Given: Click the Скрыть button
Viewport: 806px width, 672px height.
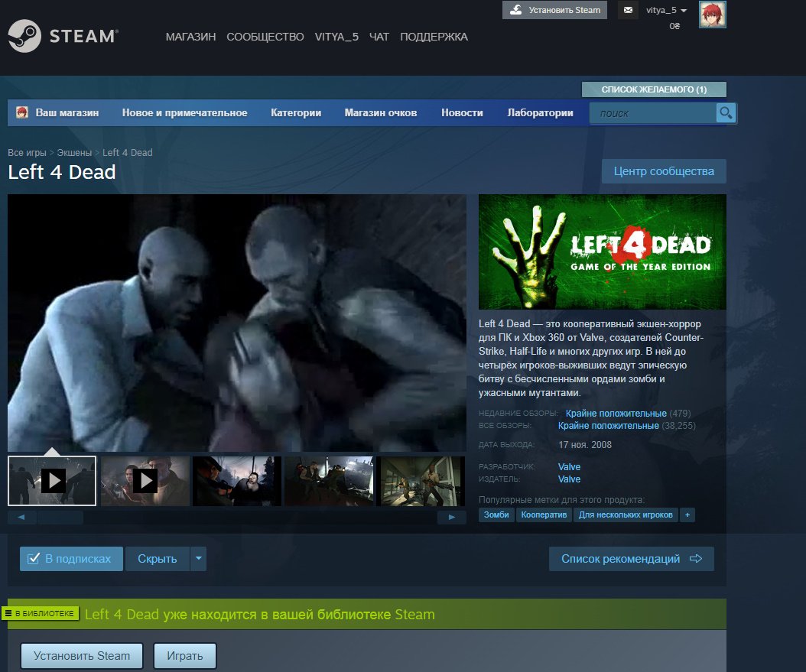Looking at the screenshot, I should pos(158,558).
